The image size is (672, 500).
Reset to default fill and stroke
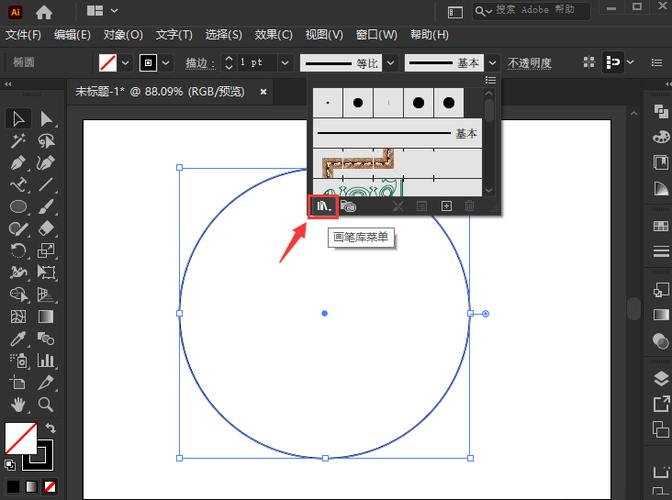coord(10,465)
